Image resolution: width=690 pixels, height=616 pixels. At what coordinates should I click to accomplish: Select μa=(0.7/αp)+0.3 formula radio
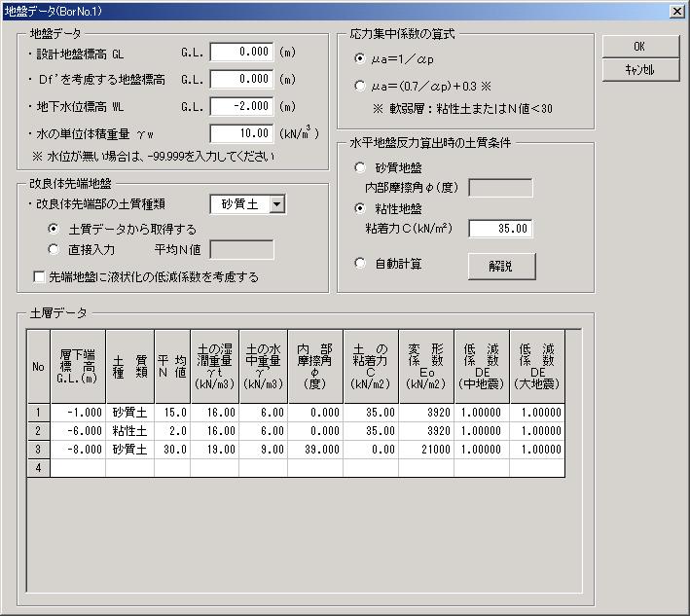coord(360,86)
